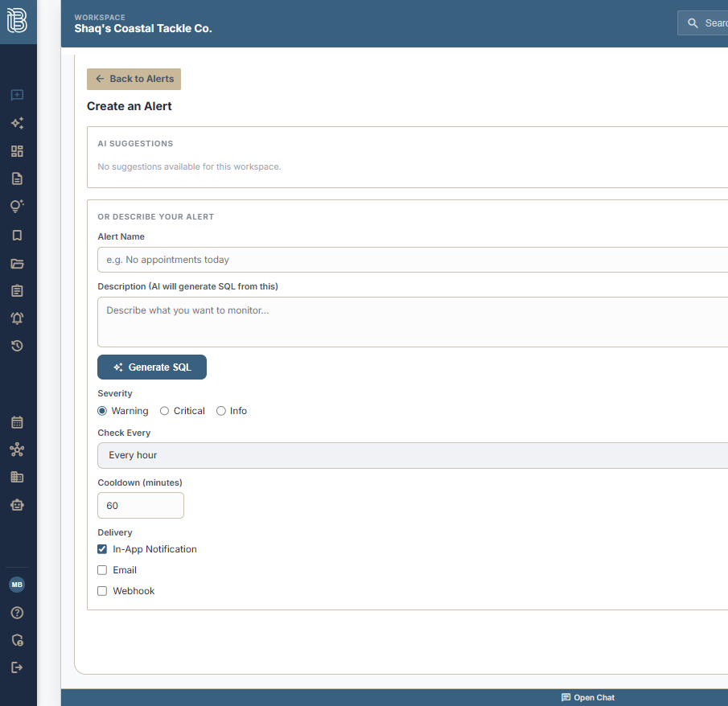Open the lightbulb insights sidebar icon

[x=17, y=206]
